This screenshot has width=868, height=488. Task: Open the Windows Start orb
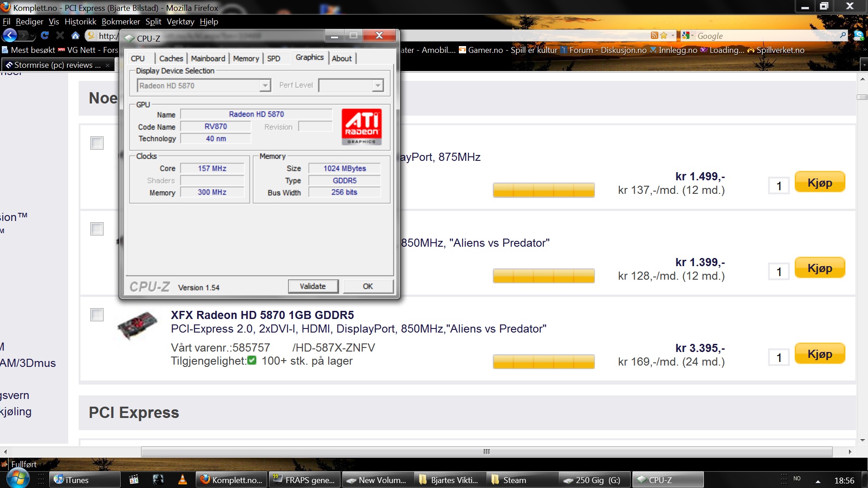tap(18, 479)
